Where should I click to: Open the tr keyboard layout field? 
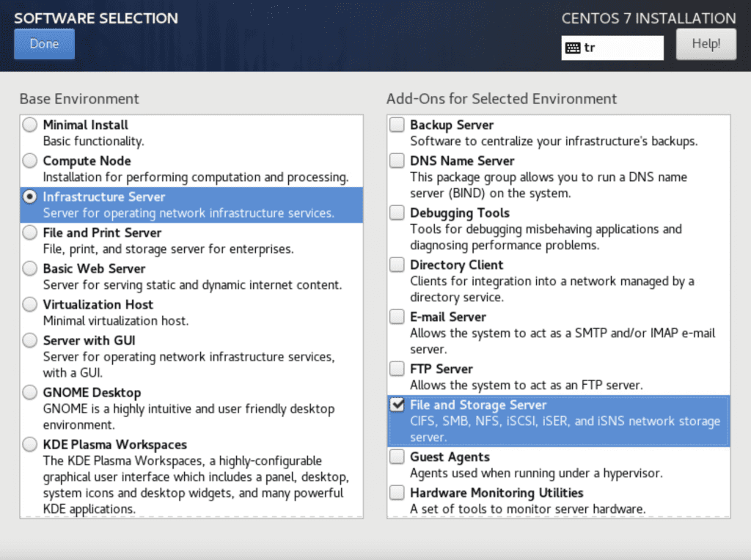click(612, 48)
